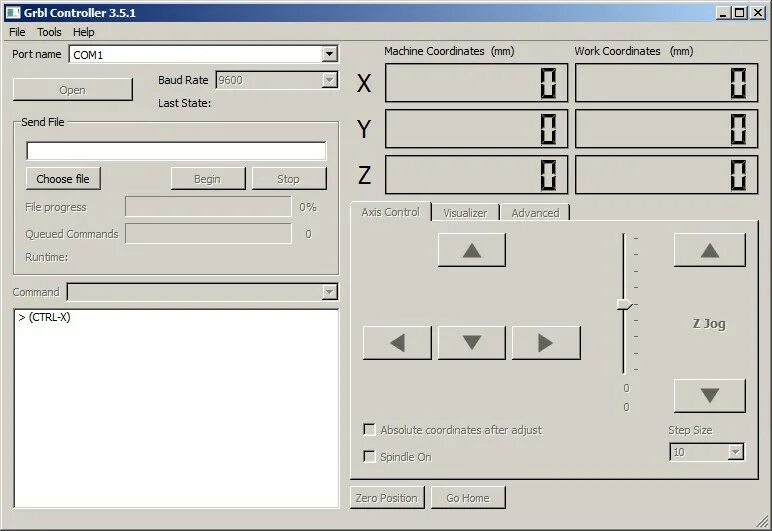Image resolution: width=772 pixels, height=531 pixels.
Task: Click the Zero Position button
Action: coord(386,498)
